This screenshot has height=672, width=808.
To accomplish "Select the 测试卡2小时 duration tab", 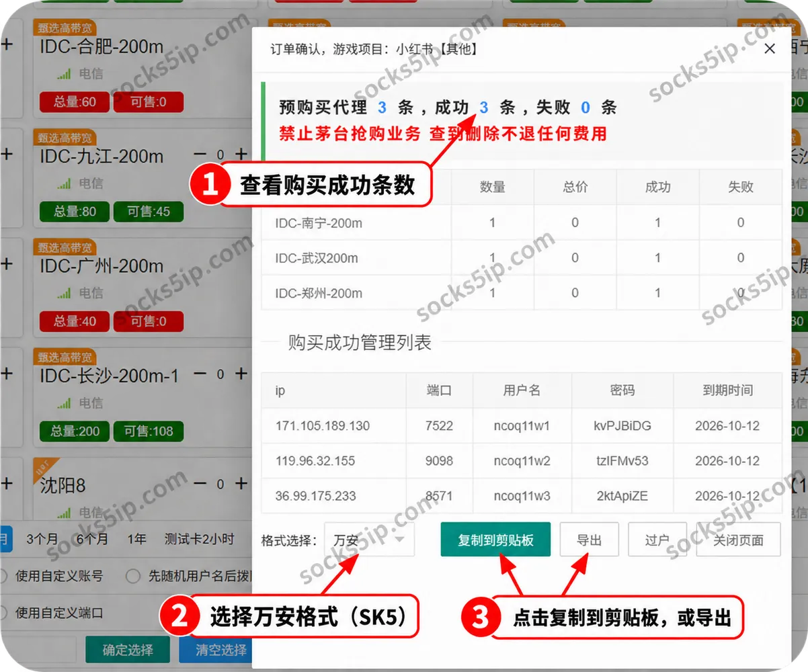I will point(200,539).
